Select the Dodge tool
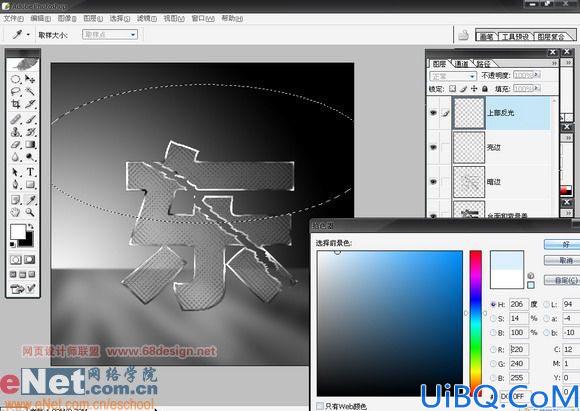 click(x=30, y=157)
